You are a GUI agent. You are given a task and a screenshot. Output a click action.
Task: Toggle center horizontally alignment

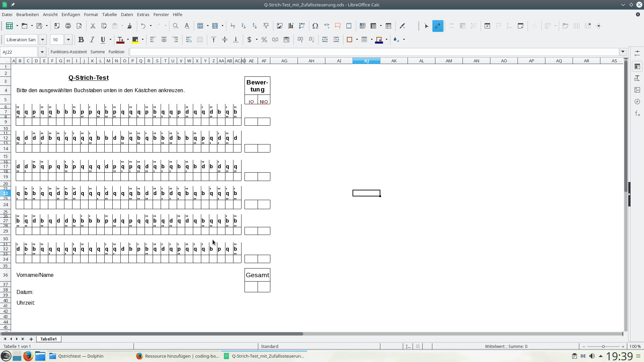[x=164, y=40]
